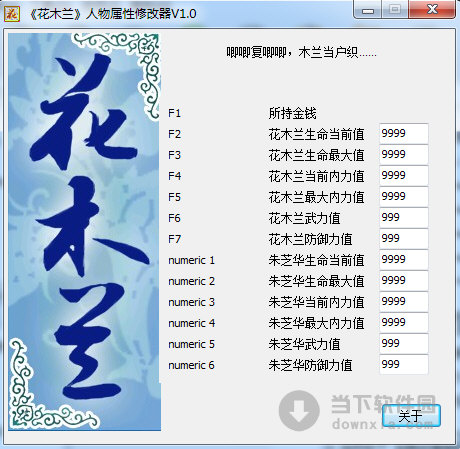Click the app icon in the title bar
The width and height of the screenshot is (460, 449).
pyautogui.click(x=12, y=14)
